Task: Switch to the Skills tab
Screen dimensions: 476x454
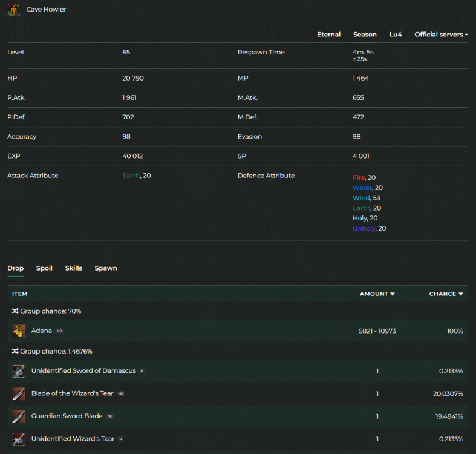Action: pos(74,268)
